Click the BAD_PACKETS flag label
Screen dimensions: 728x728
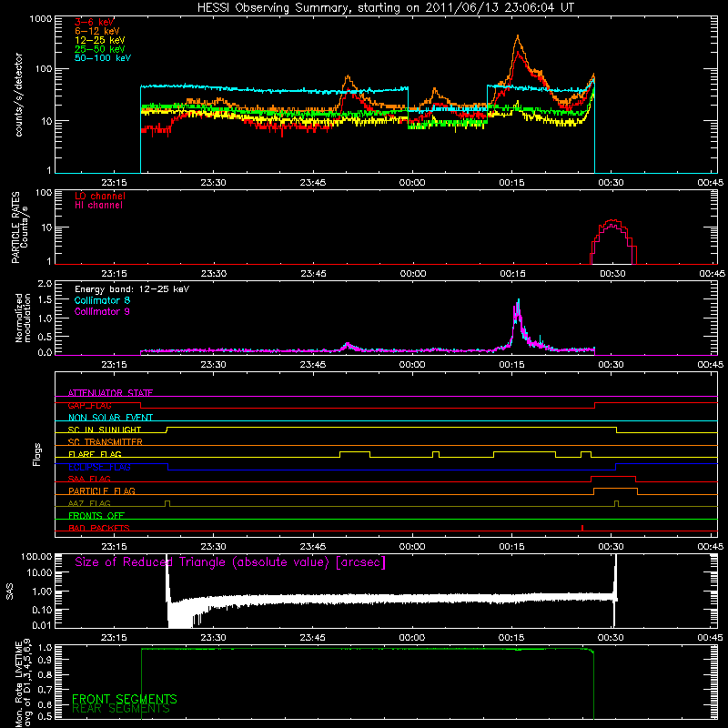tap(99, 528)
